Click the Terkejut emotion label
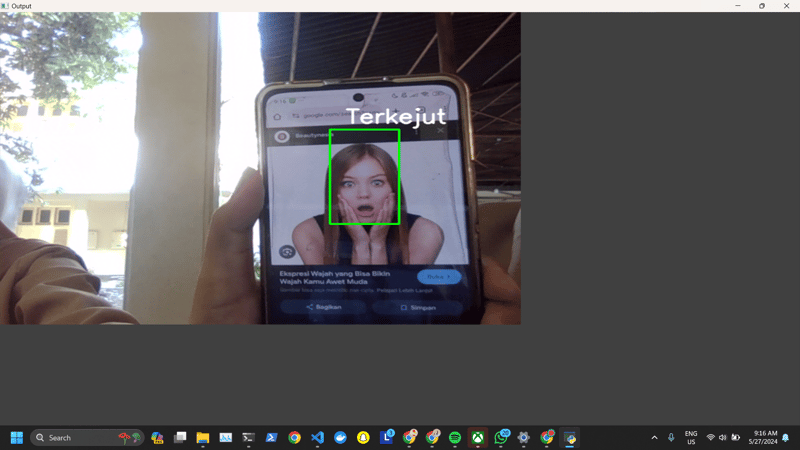 point(396,116)
